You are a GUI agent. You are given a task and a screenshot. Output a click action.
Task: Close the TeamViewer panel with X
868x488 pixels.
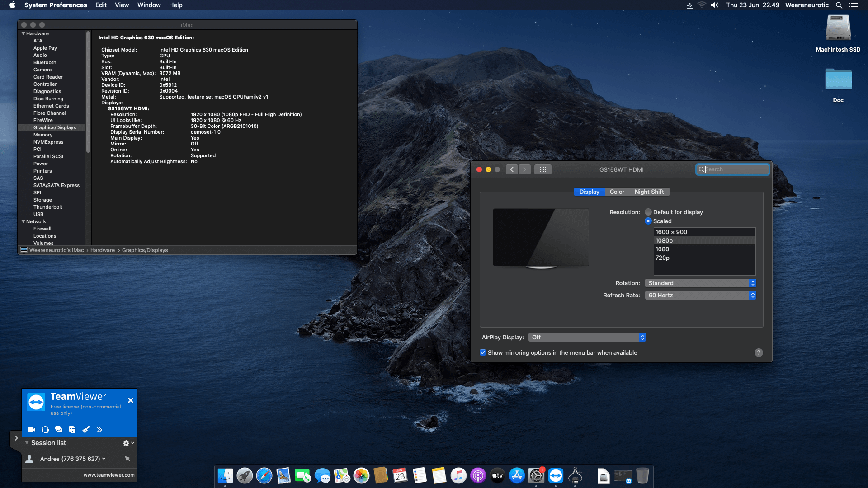pyautogui.click(x=131, y=400)
